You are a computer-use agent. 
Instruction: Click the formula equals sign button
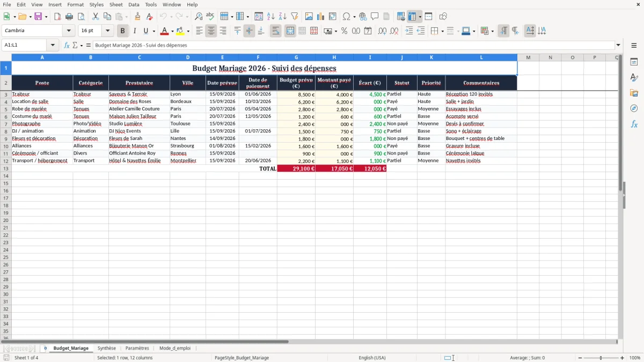click(x=88, y=45)
